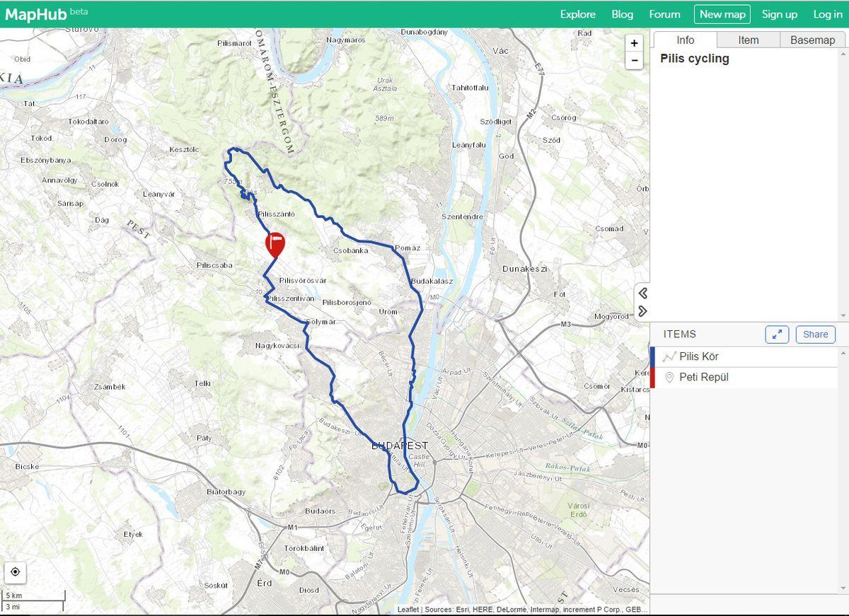Viewport: 849px width, 616px height.
Task: Click the items list scroll-down arrow
Action: click(843, 588)
